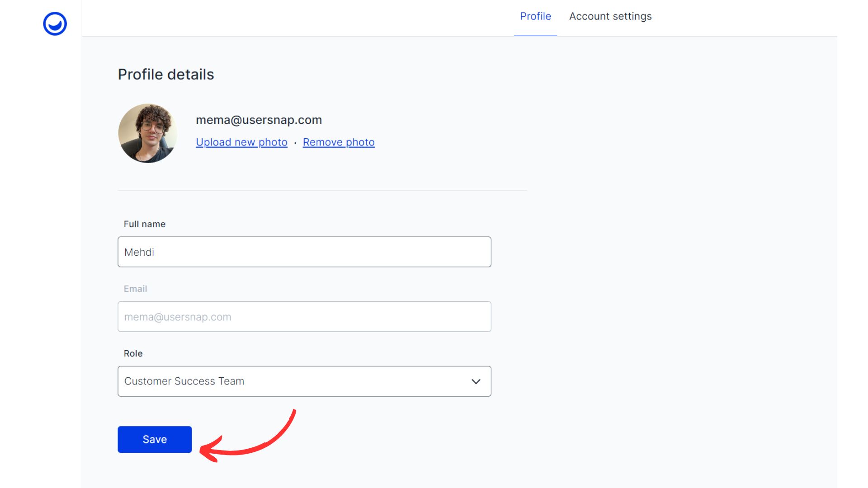Viewport: 868px width, 488px height.
Task: Click the chevron arrow in Role field
Action: (x=476, y=381)
